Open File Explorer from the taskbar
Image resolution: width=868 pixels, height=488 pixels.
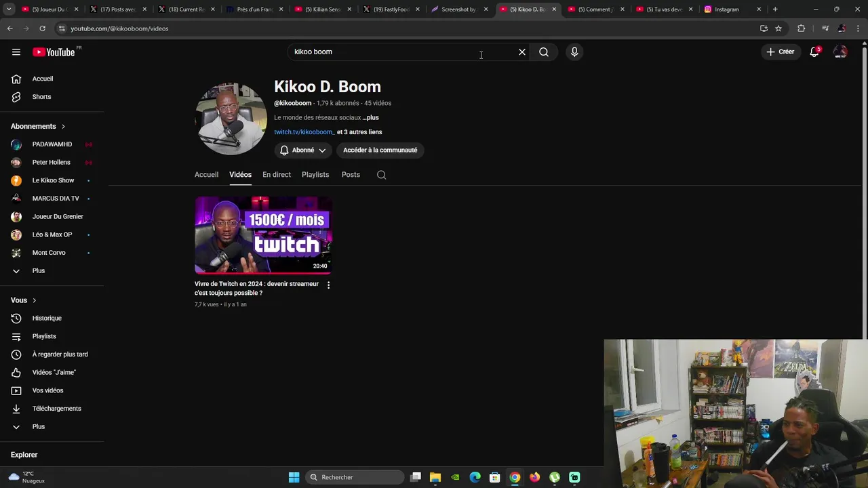435,477
